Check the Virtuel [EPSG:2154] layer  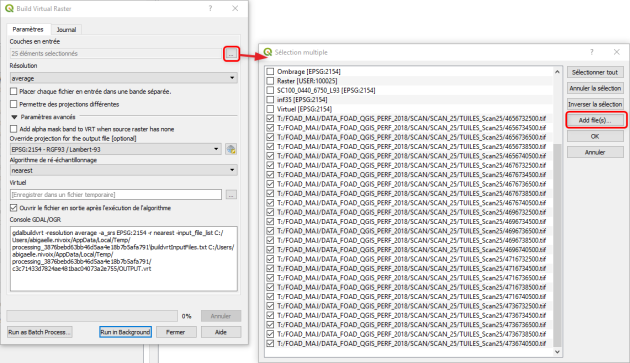(270, 109)
